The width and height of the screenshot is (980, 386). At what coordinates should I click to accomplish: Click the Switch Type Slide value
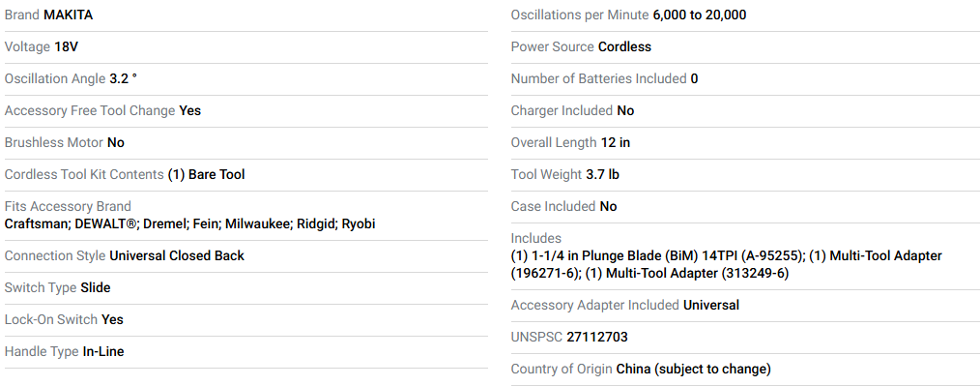pos(96,287)
